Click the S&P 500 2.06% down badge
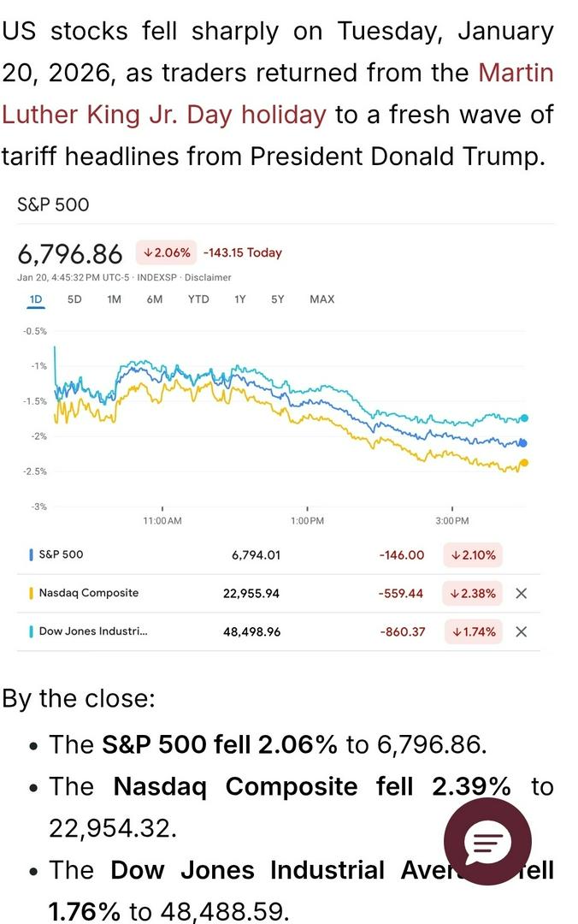The height and width of the screenshot is (924, 578). pos(166,253)
